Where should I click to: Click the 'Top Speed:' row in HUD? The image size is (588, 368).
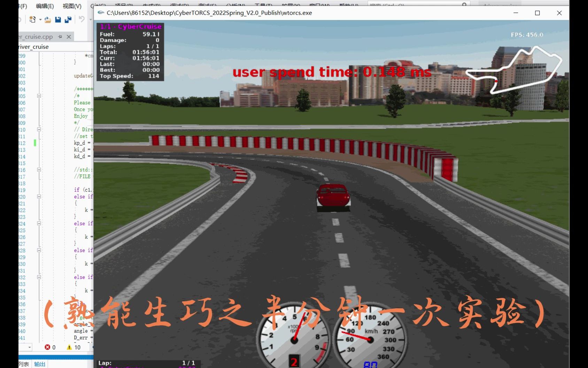130,76
